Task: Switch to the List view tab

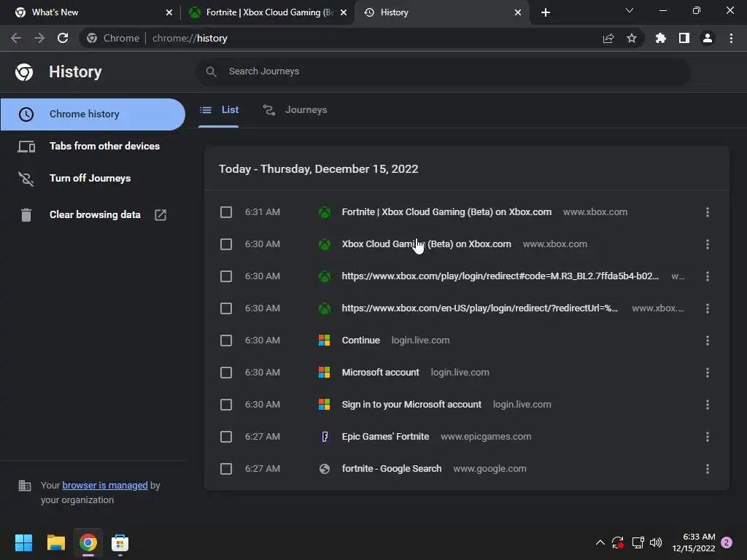Action: (x=219, y=110)
